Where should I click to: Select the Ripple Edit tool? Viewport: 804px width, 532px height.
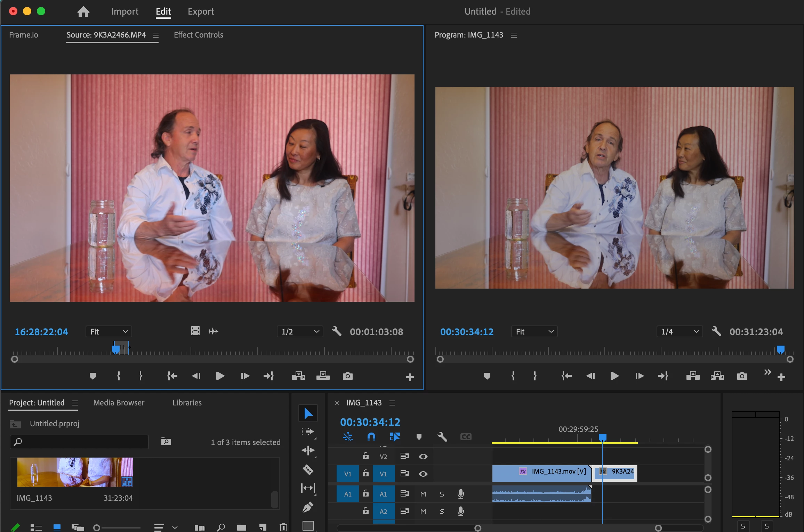308,451
